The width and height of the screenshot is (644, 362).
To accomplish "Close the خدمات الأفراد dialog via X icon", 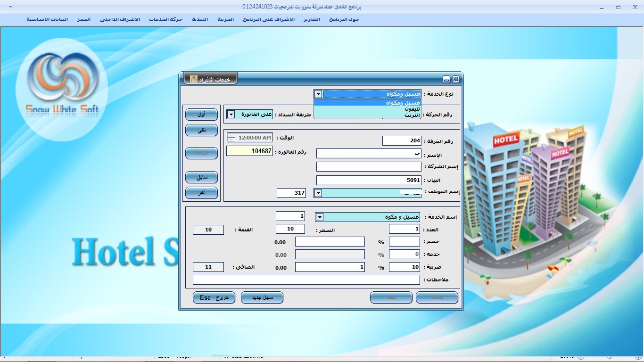I will click(x=455, y=79).
